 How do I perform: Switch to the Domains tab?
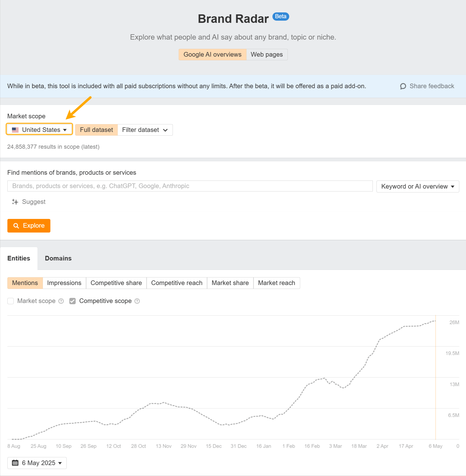[x=58, y=258]
